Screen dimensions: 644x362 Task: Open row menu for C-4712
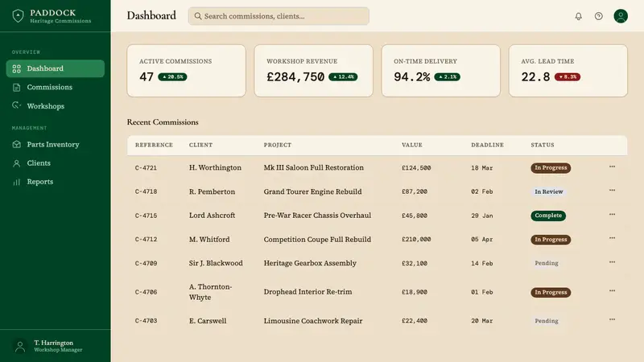[x=612, y=238]
